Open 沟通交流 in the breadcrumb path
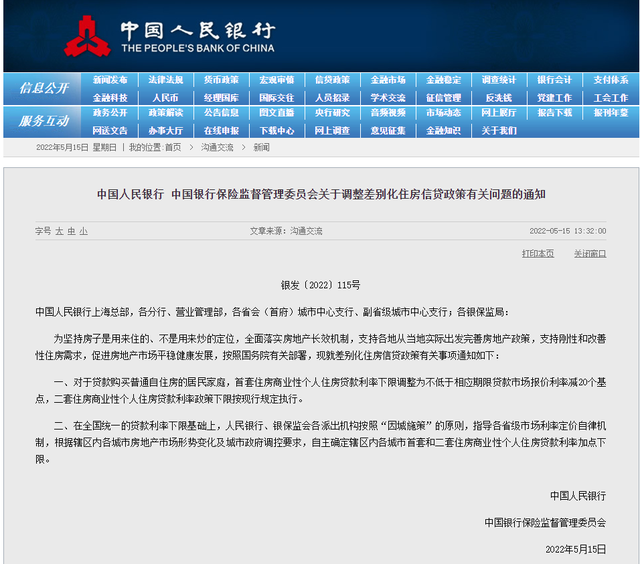The width and height of the screenshot is (640, 564). pos(216,147)
